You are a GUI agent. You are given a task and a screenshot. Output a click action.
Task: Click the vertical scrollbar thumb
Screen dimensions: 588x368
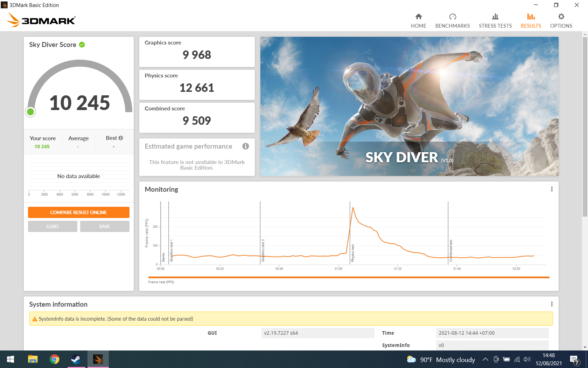click(x=585, y=126)
